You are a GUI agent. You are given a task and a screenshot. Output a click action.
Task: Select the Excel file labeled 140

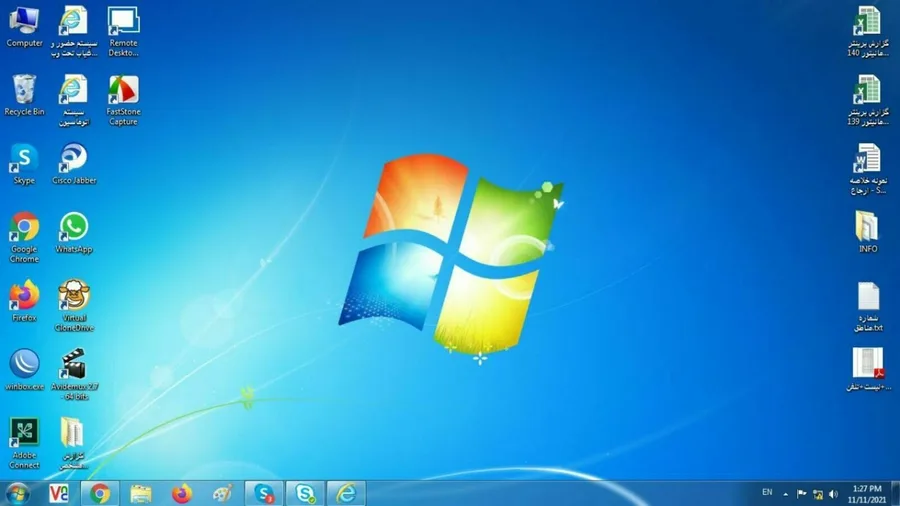click(868, 32)
